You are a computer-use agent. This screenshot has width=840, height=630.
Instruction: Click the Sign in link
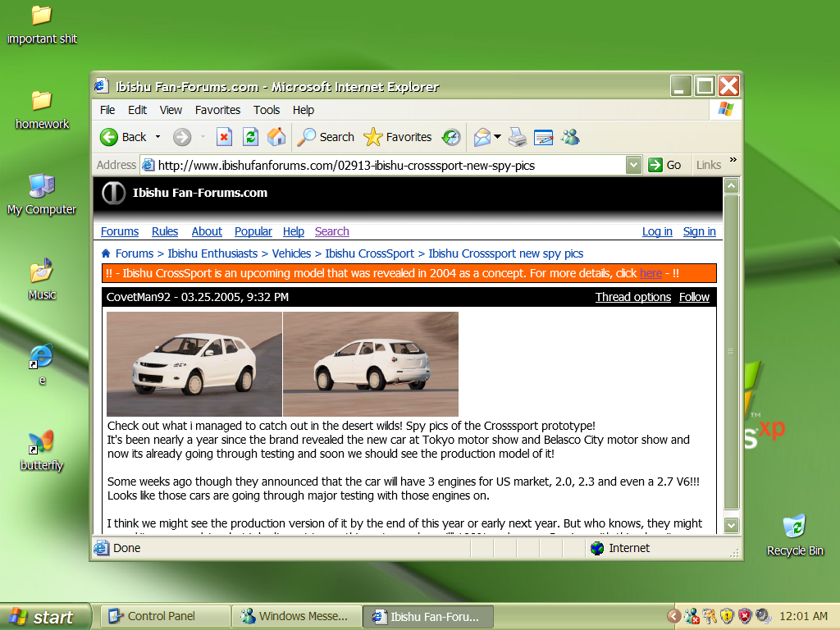tap(699, 231)
